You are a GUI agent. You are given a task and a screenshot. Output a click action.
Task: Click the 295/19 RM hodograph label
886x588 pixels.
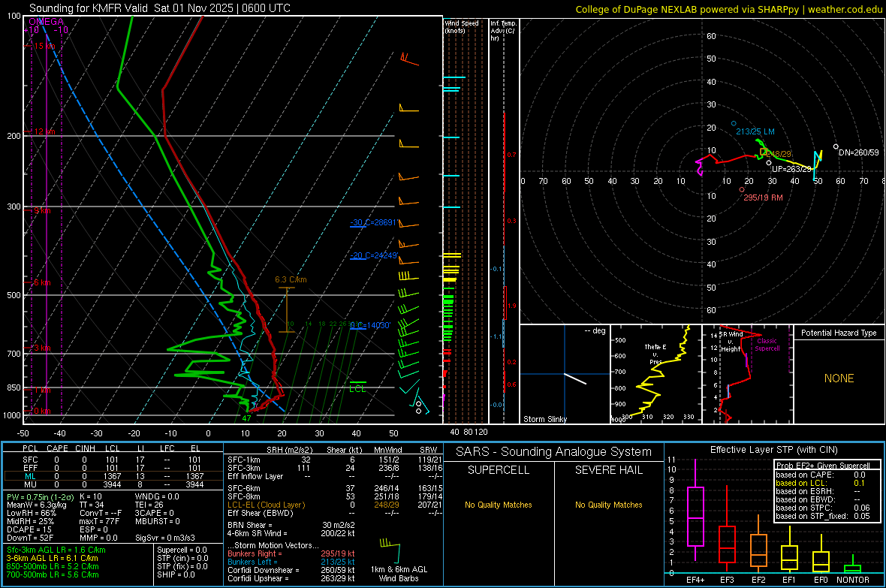coord(763,198)
